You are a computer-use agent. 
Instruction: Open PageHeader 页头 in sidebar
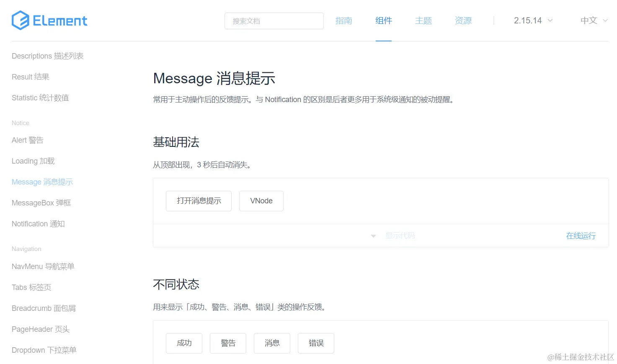tap(41, 329)
